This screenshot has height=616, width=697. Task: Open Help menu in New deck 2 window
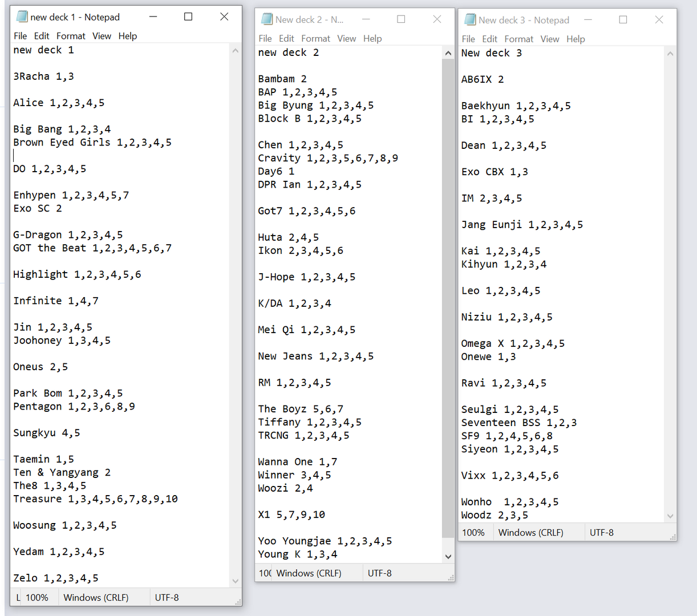[372, 39]
